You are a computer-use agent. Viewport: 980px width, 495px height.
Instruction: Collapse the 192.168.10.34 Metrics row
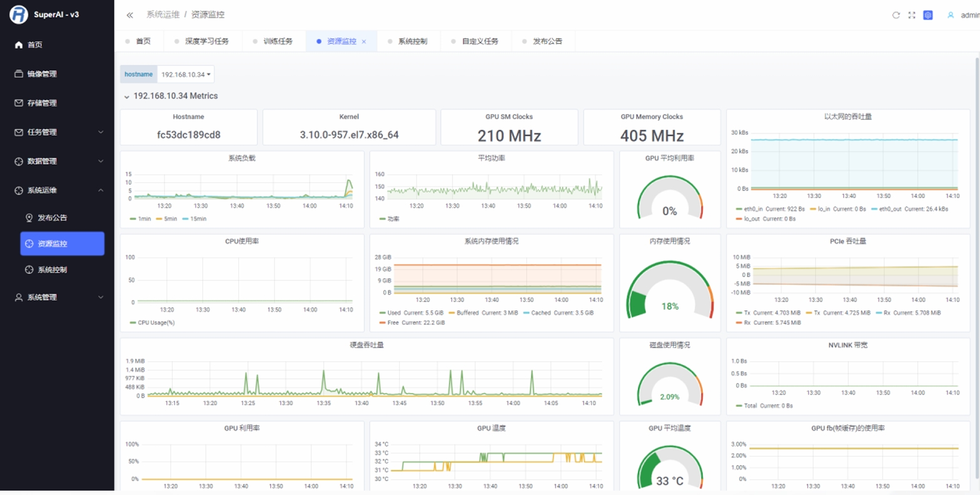click(x=172, y=96)
